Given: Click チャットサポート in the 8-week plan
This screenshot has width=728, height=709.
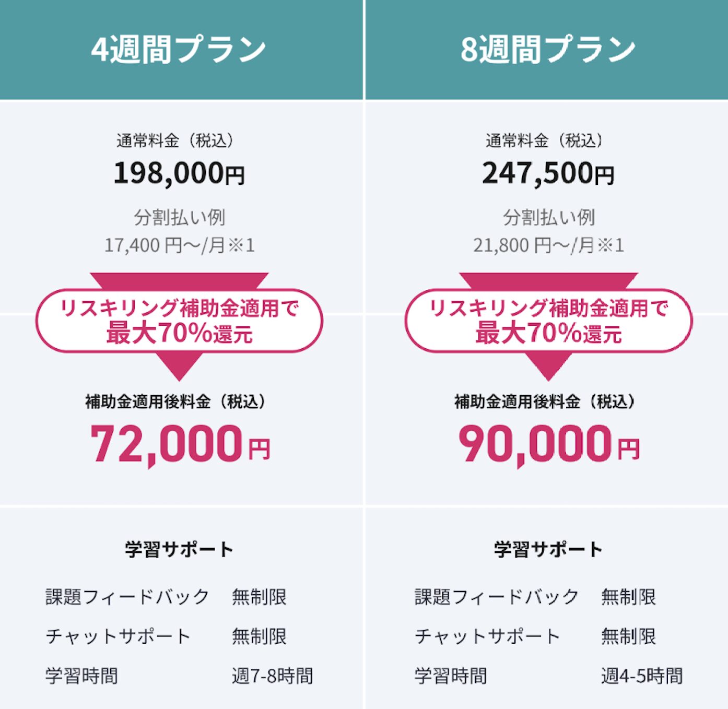Looking at the screenshot, I should [x=487, y=636].
